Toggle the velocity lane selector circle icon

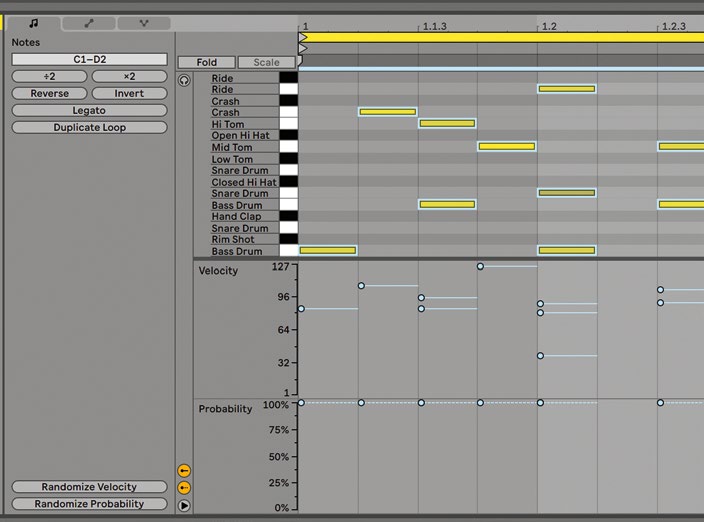[184, 470]
